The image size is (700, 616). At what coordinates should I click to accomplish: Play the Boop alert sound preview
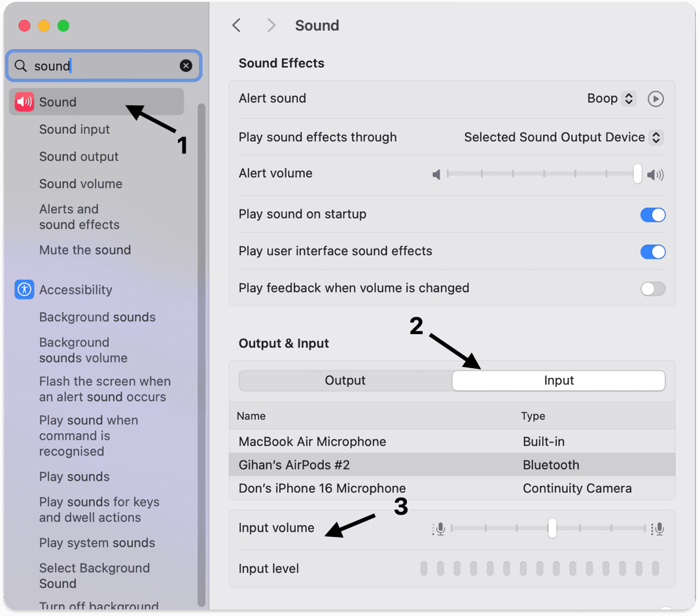(656, 99)
